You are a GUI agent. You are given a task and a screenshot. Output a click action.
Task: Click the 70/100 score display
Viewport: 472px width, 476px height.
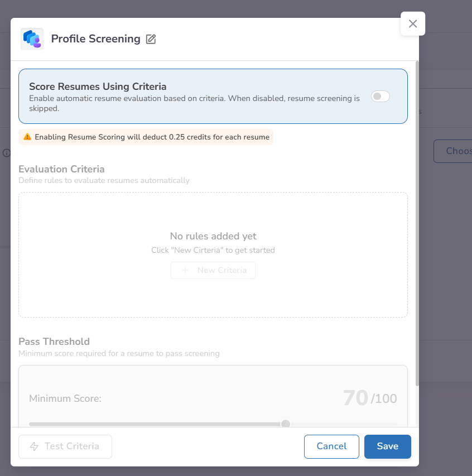[369, 397]
